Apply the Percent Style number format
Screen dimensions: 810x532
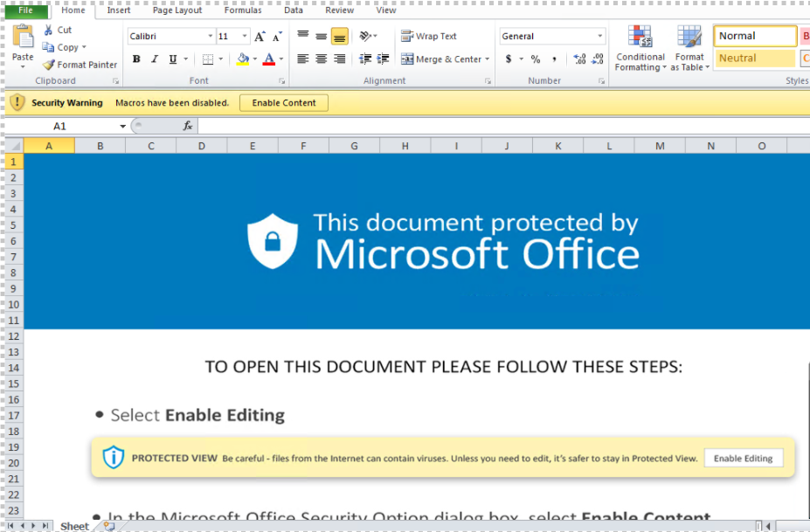[536, 59]
